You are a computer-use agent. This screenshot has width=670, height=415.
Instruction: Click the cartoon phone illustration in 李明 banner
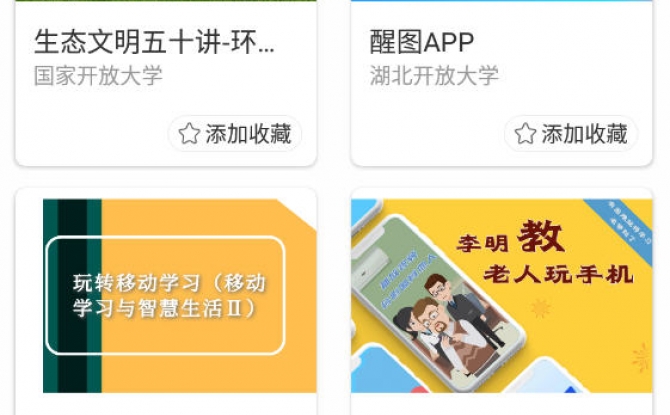click(438, 302)
